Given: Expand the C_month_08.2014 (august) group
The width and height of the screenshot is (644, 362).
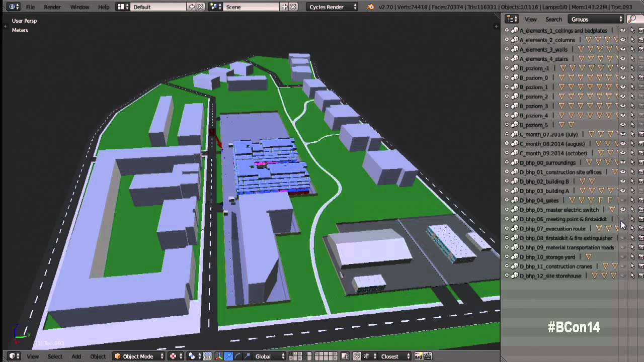Looking at the screenshot, I should pyautogui.click(x=507, y=144).
